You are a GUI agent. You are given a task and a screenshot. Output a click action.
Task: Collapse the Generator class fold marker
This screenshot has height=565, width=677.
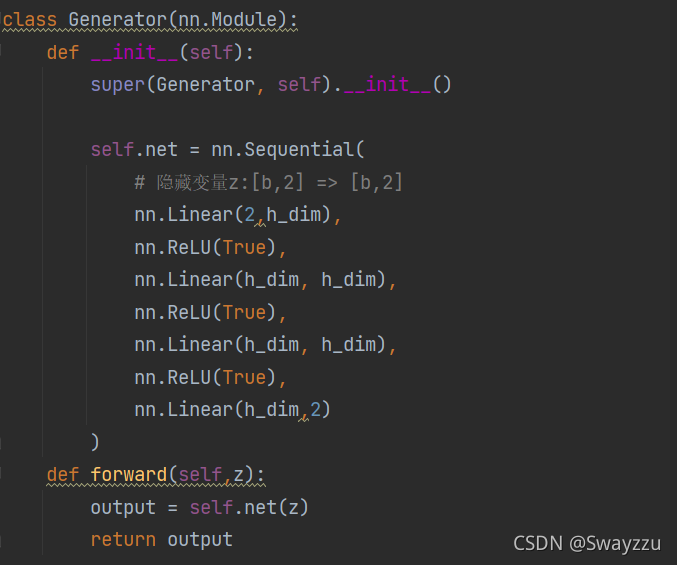click(x=3, y=20)
